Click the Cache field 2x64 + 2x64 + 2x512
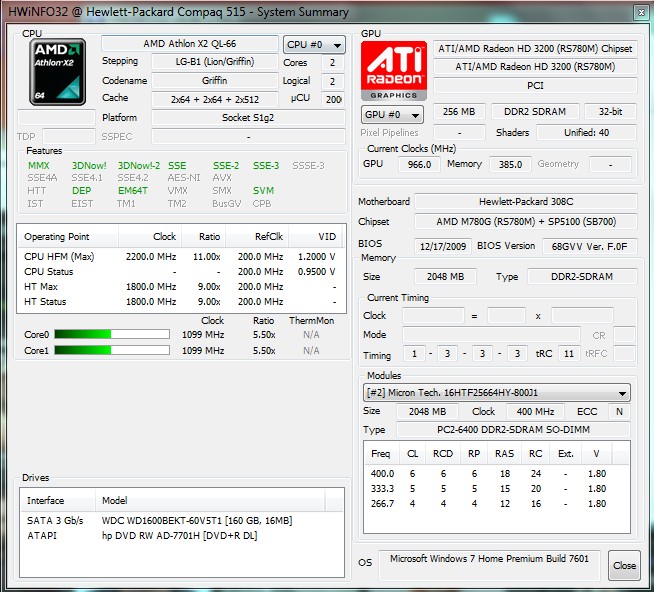The image size is (654, 592). pyautogui.click(x=215, y=99)
